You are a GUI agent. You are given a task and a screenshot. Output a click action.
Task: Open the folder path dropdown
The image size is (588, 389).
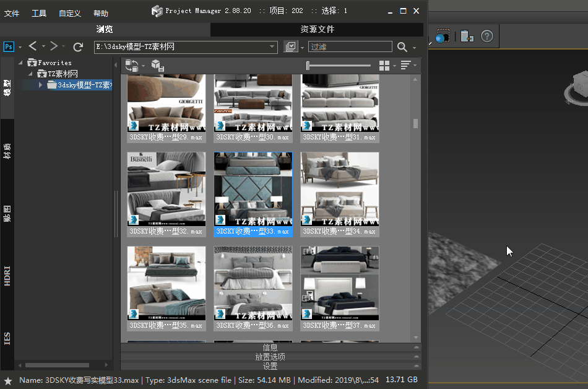(x=273, y=47)
